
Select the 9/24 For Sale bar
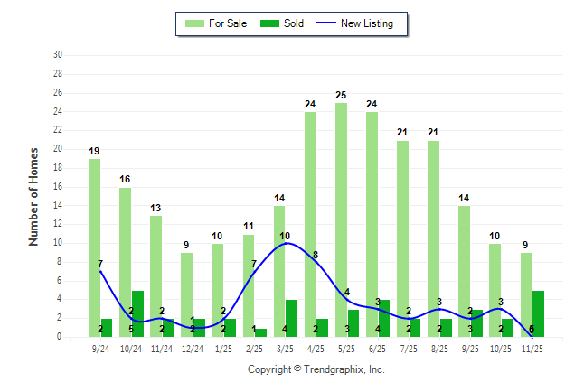(x=94, y=247)
